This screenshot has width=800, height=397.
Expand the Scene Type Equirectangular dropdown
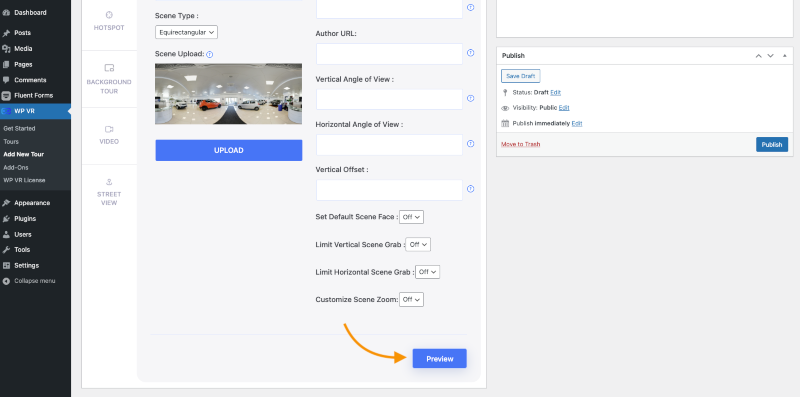(186, 32)
